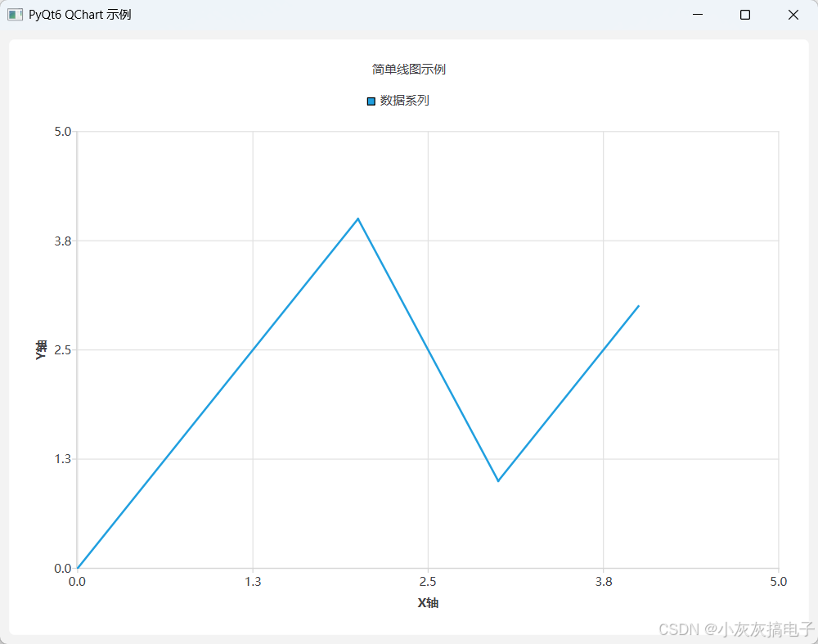
Task: Click the Y轴 axis title
Action: click(x=41, y=349)
